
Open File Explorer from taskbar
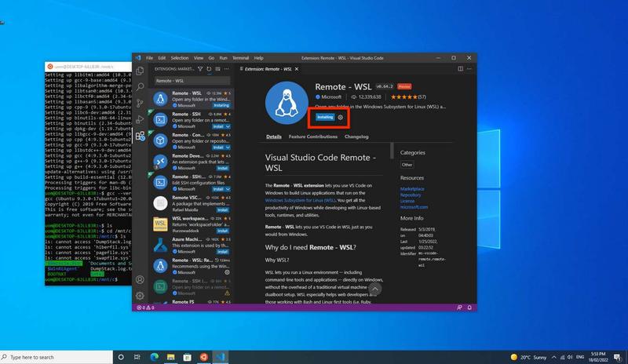pos(171,357)
